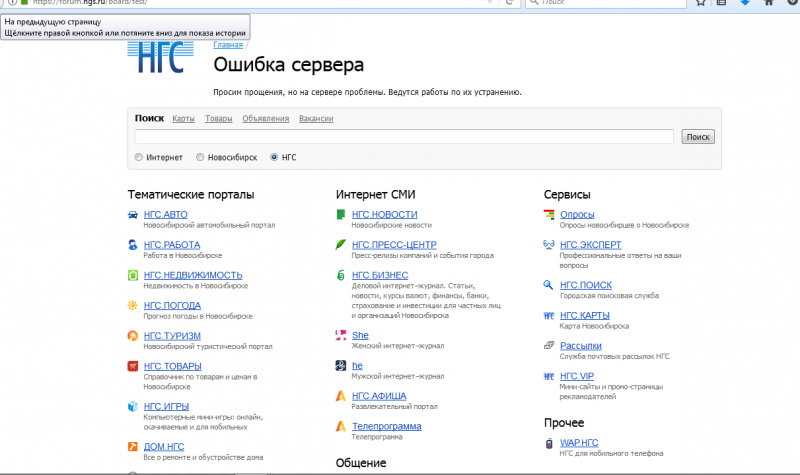The height and width of the screenshot is (475, 800).
Task: Reload the page with the refresh icon
Action: click(x=509, y=2)
